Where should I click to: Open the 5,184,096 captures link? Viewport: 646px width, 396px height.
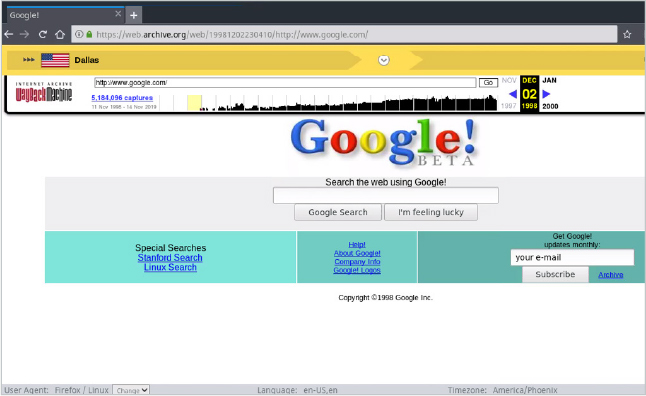coord(122,98)
